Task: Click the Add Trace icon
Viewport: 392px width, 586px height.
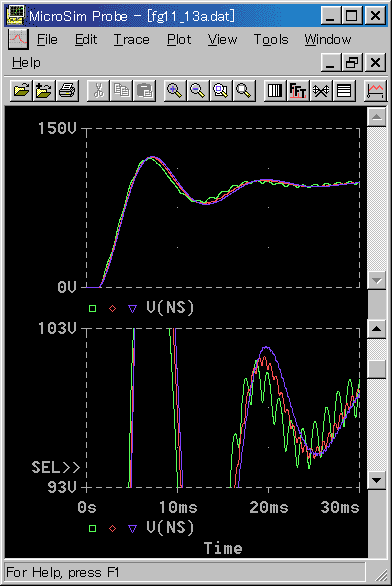Action: click(375, 90)
